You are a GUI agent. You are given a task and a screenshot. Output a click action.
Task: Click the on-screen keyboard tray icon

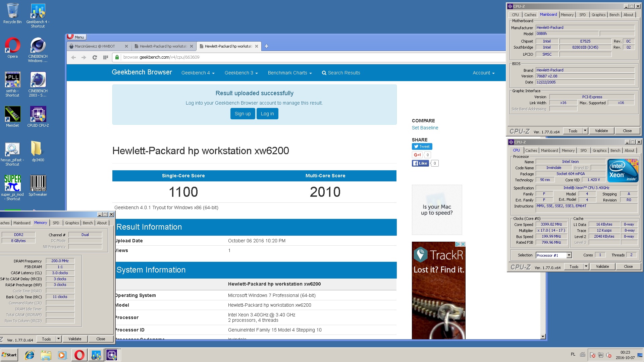tap(583, 355)
